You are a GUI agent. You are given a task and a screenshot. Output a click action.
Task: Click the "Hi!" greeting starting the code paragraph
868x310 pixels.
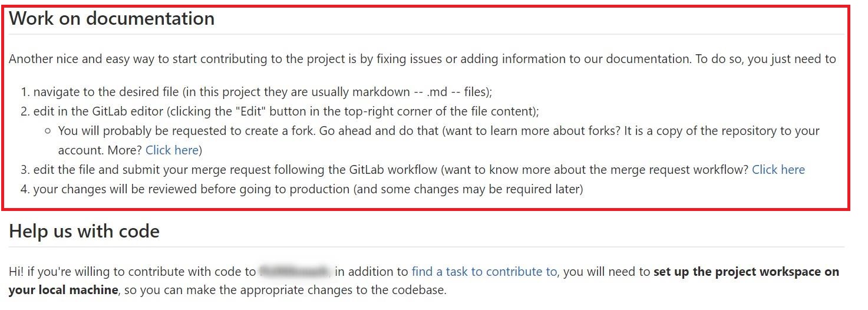(18, 272)
